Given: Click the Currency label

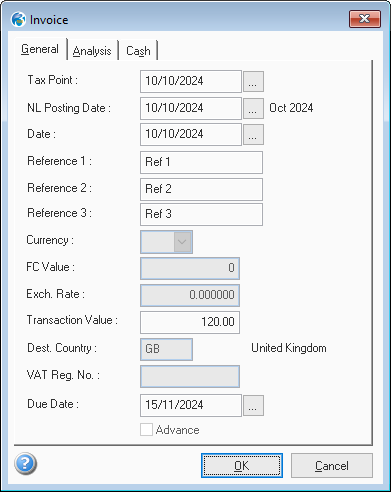Looking at the screenshot, I should [50, 240].
